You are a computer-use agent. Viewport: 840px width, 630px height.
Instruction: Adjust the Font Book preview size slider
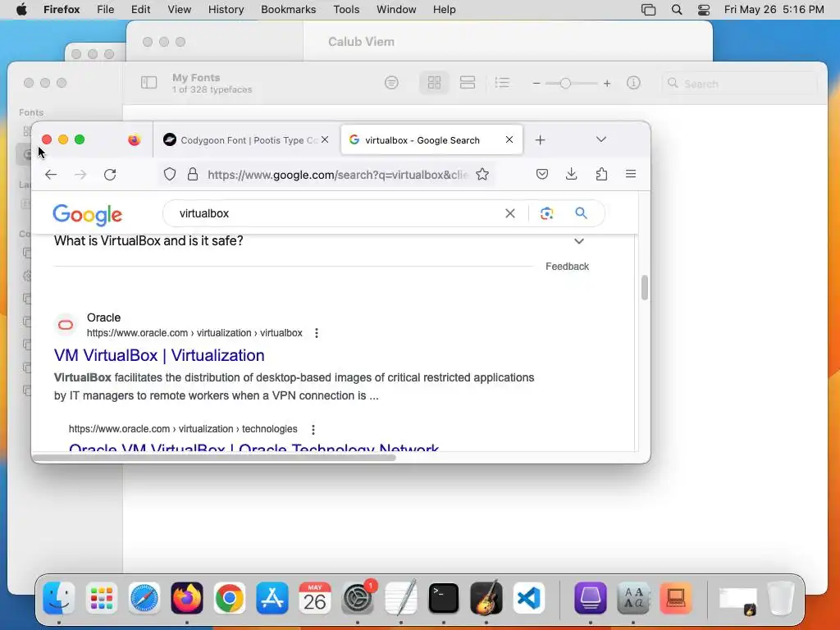pyautogui.click(x=565, y=84)
